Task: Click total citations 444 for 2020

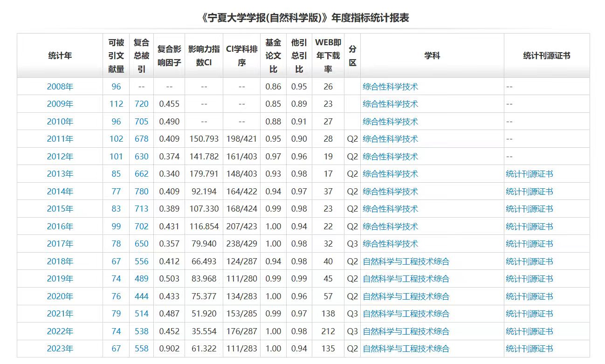Action: 141,296
